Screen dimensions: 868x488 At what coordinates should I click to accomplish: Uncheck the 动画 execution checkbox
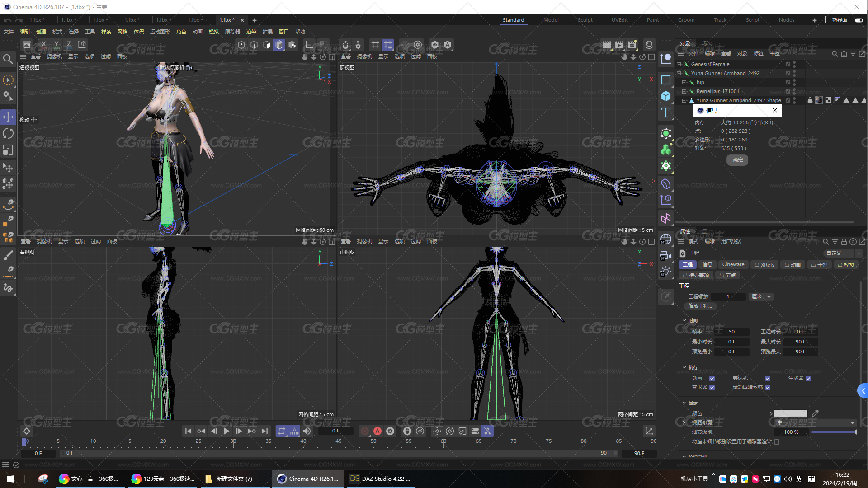click(x=712, y=379)
